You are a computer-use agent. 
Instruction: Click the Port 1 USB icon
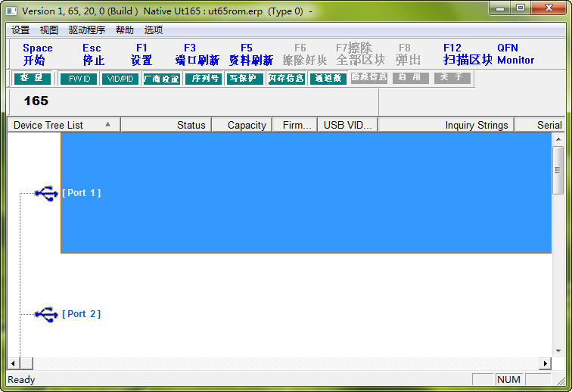point(46,193)
